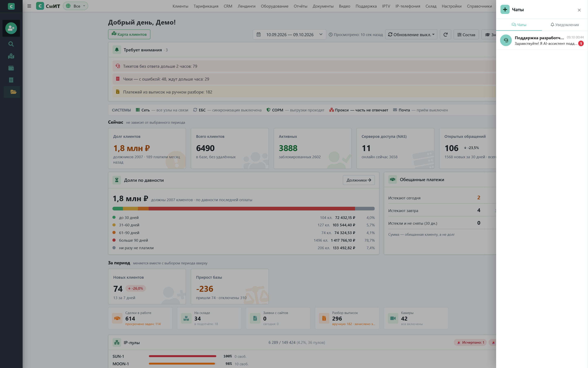This screenshot has height=368, width=588.
Task: Click the plus new chat icon
Action: click(x=505, y=9)
